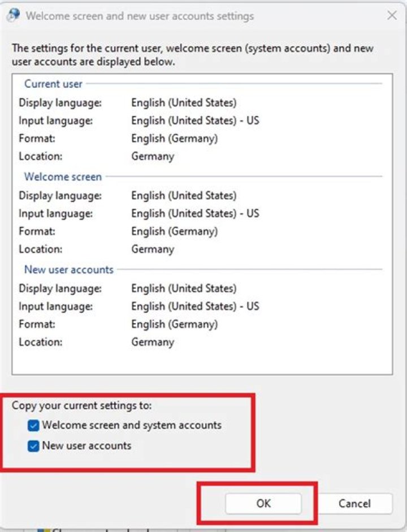Close the Welcome screen settings dialog

point(392,15)
